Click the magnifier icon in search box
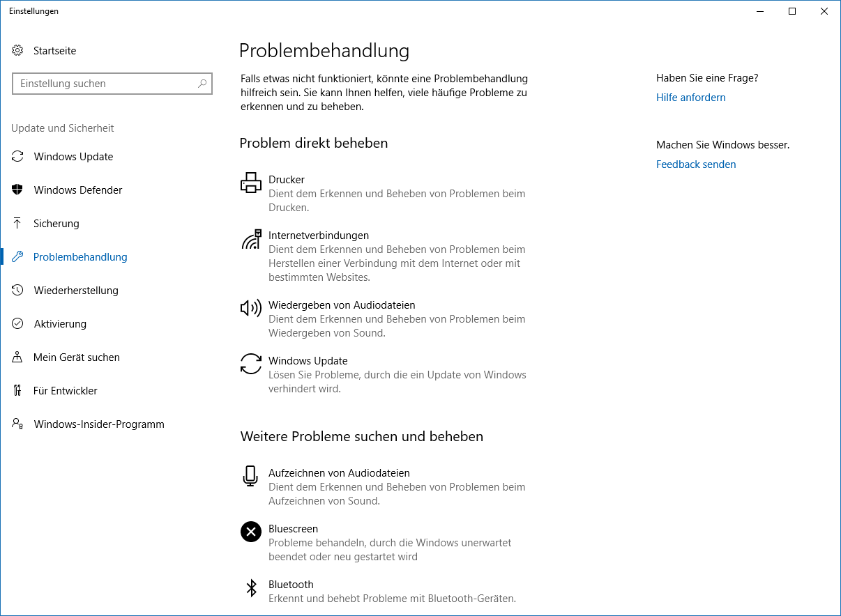The image size is (841, 616). 202,84
